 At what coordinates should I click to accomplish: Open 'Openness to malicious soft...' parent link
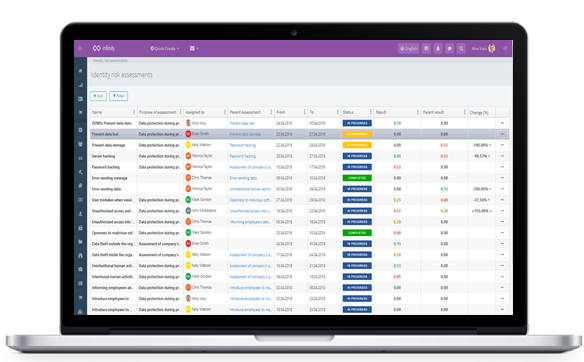[251, 200]
